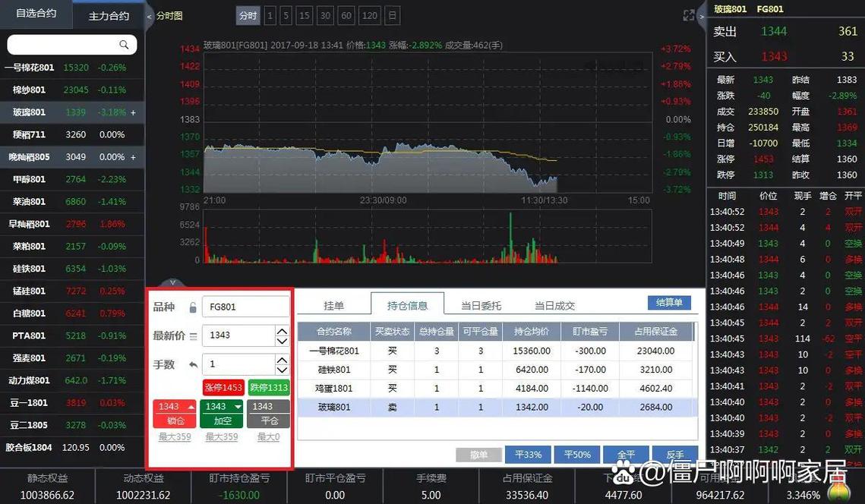Click the fullscreen expand icon above the chart
This screenshot has height=504, width=865.
pyautogui.click(x=688, y=14)
